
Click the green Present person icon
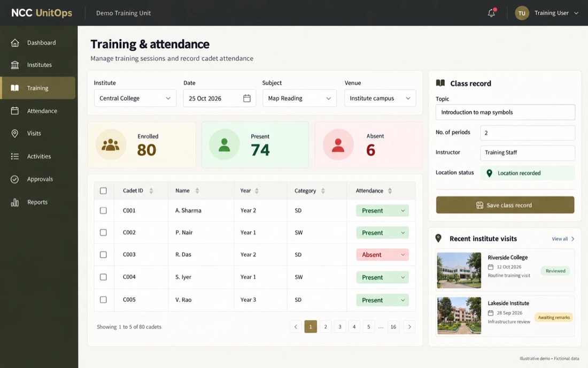(x=225, y=145)
